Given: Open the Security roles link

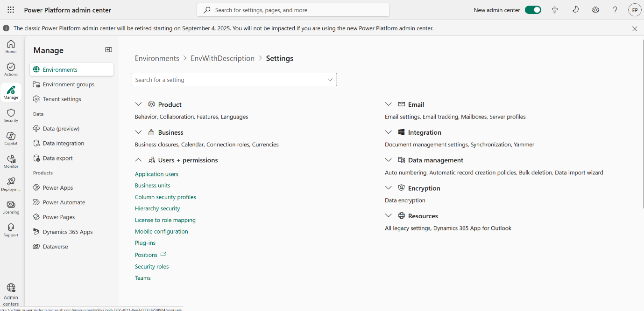Looking at the screenshot, I should tap(152, 267).
